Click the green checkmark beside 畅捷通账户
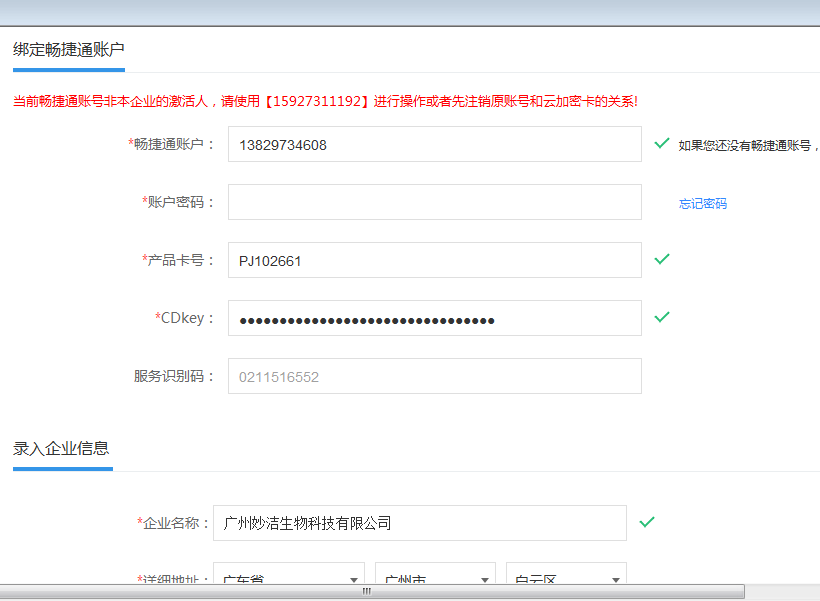The height and width of the screenshot is (601, 820). tap(662, 143)
